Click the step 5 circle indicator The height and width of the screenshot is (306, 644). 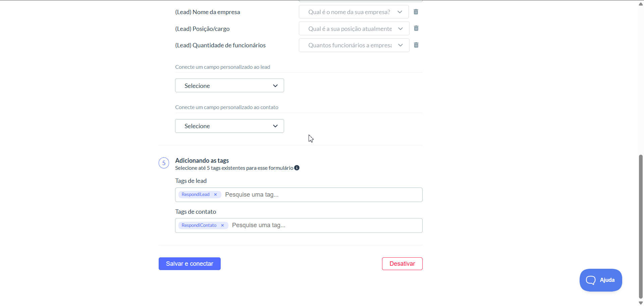click(x=164, y=163)
